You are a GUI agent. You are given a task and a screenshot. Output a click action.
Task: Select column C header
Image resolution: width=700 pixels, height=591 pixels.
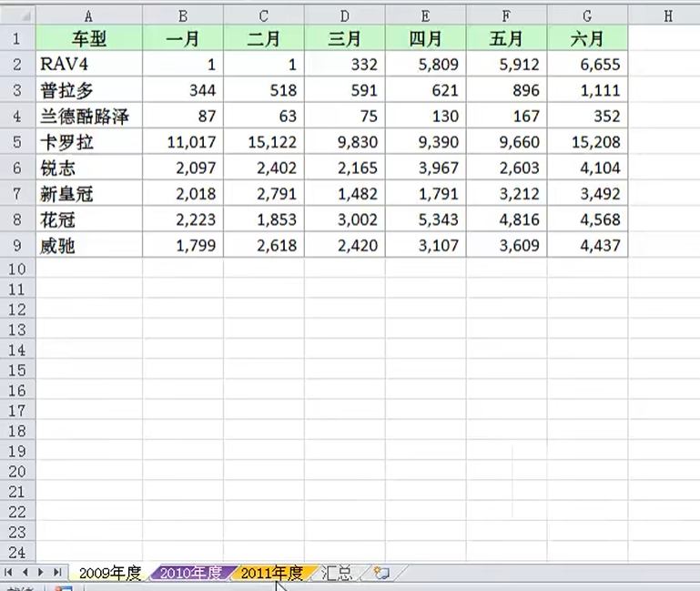[264, 16]
